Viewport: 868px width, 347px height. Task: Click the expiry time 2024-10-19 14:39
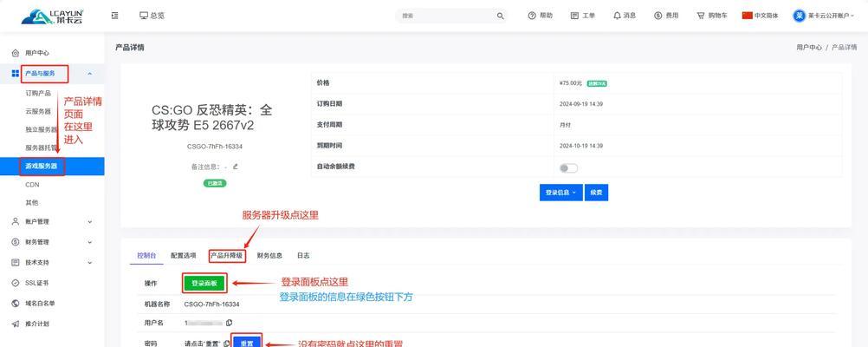click(x=581, y=146)
